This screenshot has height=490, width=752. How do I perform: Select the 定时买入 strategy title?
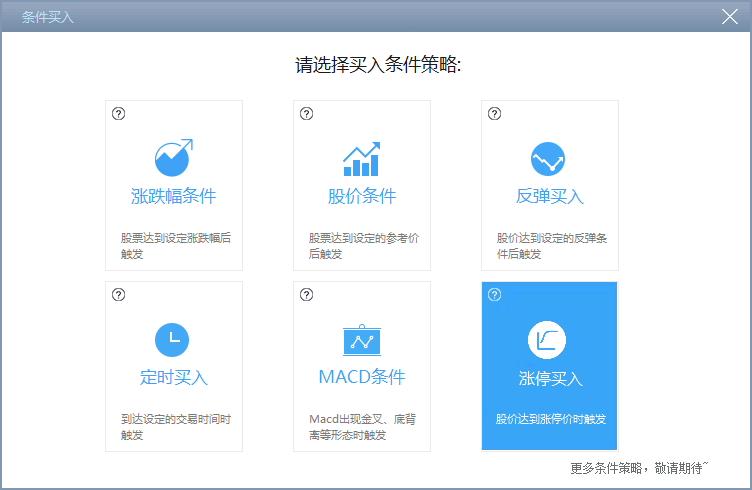pyautogui.click(x=174, y=377)
